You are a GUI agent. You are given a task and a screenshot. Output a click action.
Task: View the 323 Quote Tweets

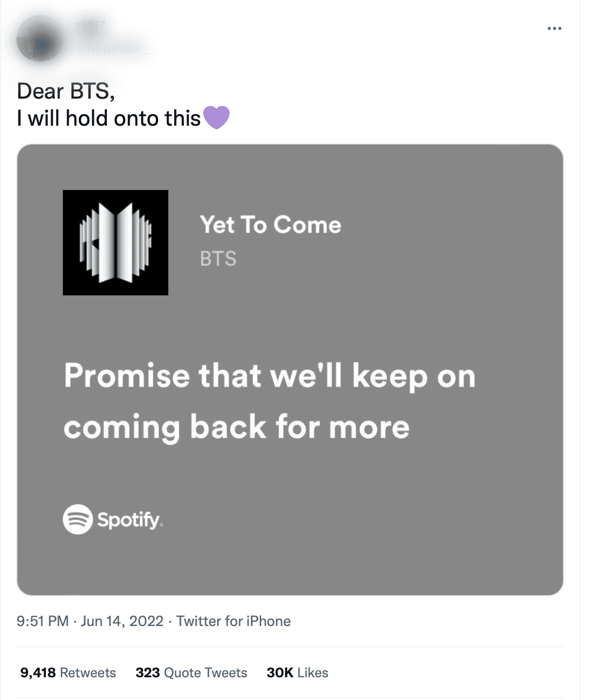click(x=191, y=672)
